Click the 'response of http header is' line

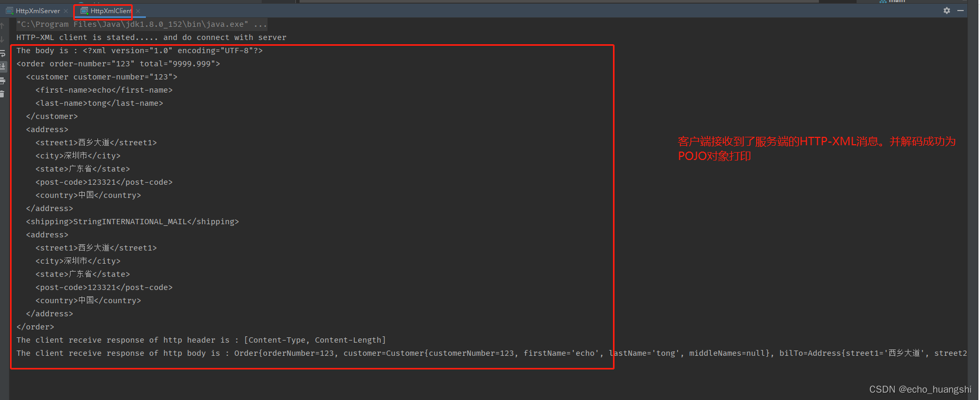pos(201,340)
